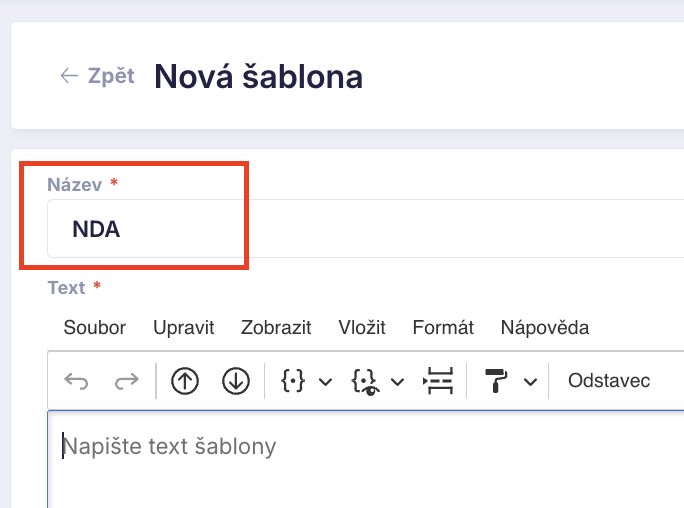The image size is (684, 508).
Task: Click the back arrow icon next to Zpět
Action: point(69,75)
